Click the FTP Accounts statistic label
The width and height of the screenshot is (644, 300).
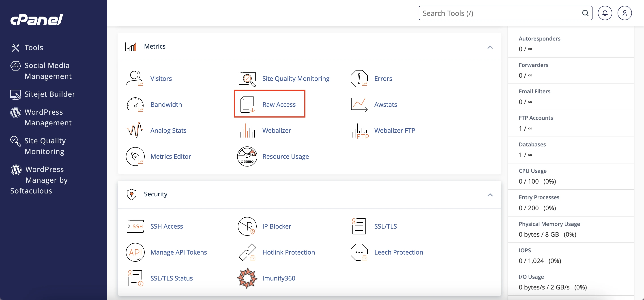click(x=536, y=118)
